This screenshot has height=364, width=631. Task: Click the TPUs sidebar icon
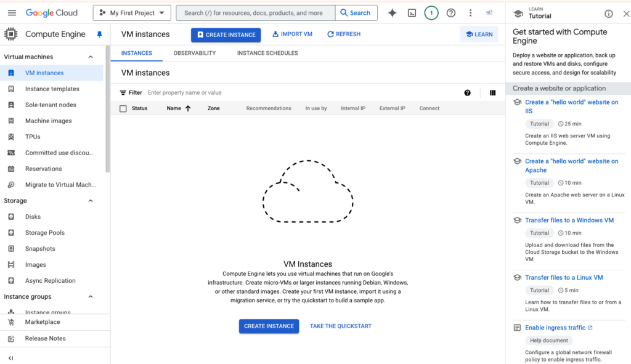click(x=11, y=137)
